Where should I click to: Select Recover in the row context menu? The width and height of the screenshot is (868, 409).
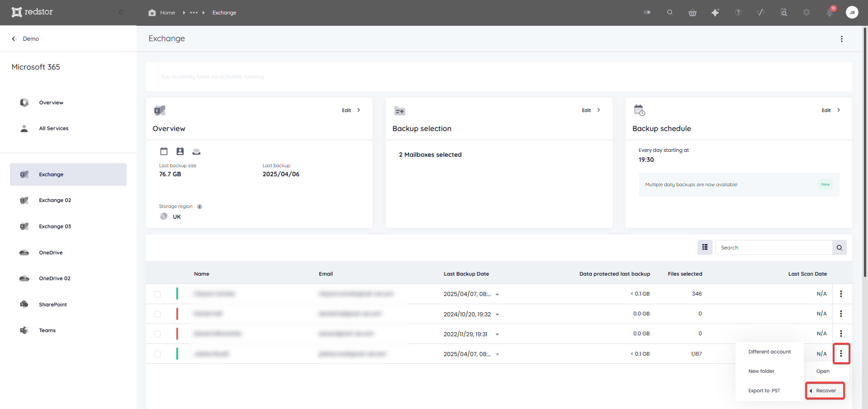pyautogui.click(x=825, y=390)
